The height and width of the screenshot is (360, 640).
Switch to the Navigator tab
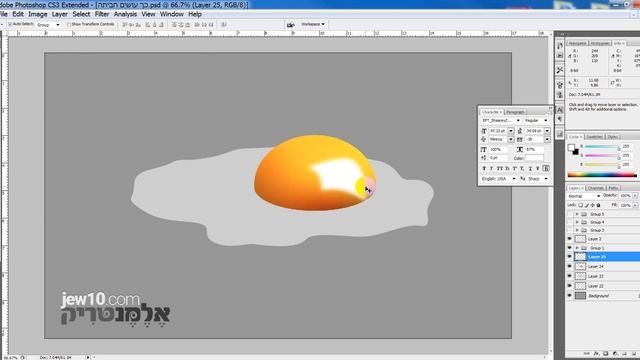(577, 43)
